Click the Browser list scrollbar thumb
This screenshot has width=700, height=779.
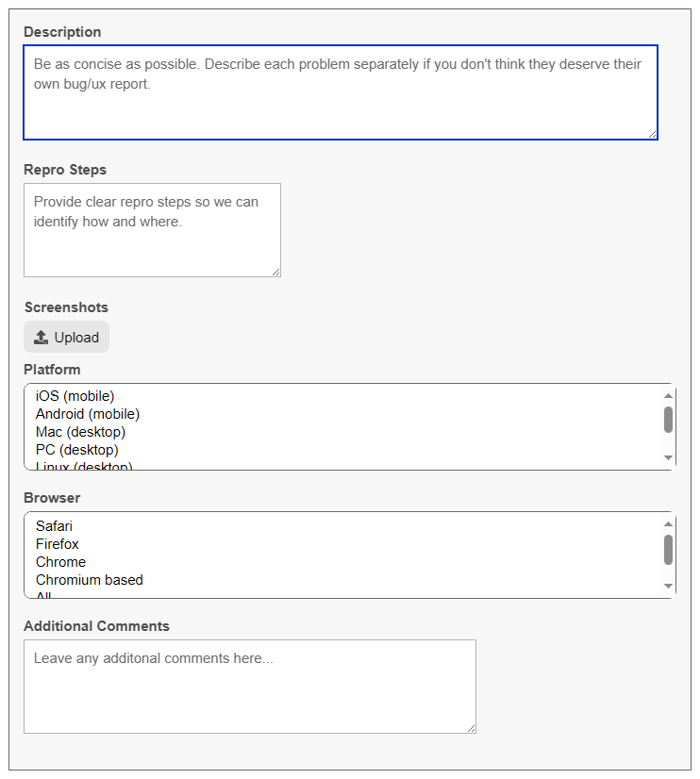(x=668, y=550)
